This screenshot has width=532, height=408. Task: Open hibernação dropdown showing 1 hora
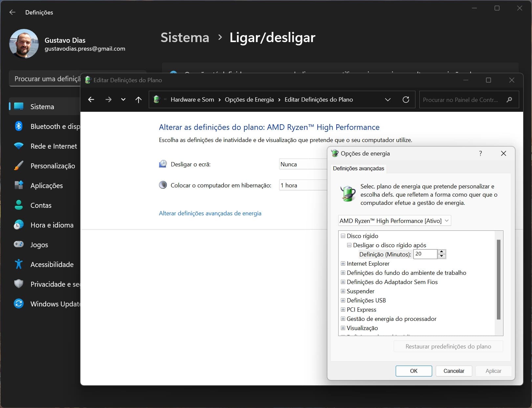tap(303, 185)
